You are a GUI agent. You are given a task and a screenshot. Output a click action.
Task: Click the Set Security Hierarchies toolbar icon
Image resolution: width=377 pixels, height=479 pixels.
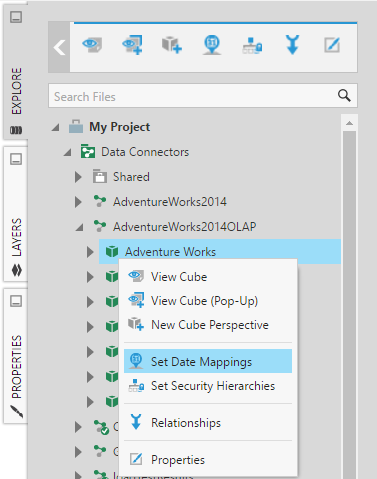click(x=252, y=45)
